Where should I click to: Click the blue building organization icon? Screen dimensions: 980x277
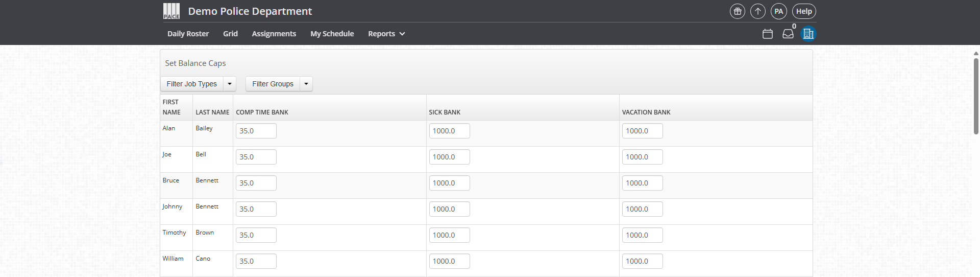pos(808,34)
